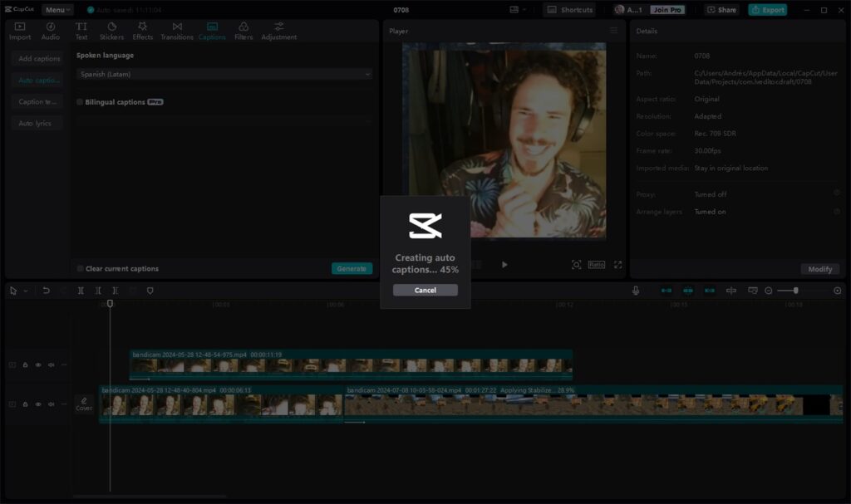Tick Clear current captions checkbox

click(x=81, y=268)
